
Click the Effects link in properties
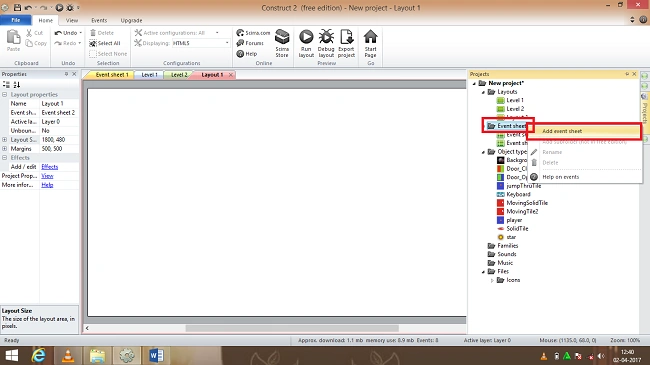[x=50, y=167]
